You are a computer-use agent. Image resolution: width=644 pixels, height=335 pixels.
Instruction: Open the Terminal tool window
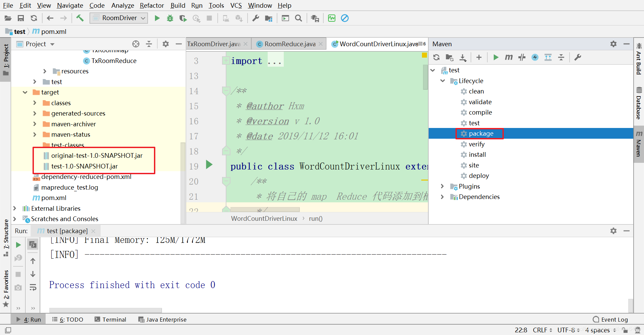[x=110, y=319]
